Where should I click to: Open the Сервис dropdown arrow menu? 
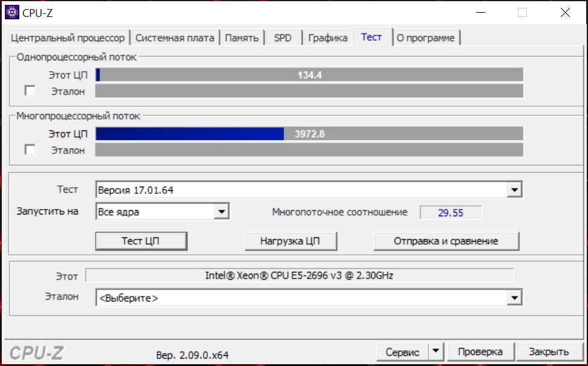coord(436,352)
